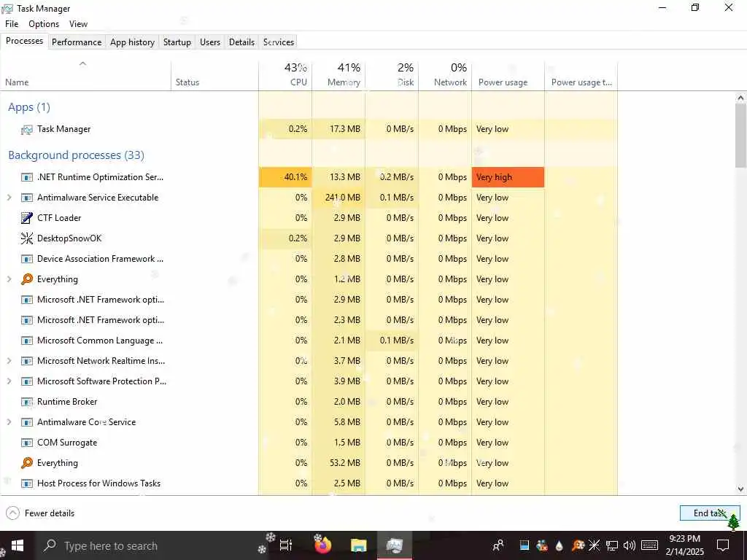Click the COM Surrogate process icon
This screenshot has height=560, width=747.
(27, 443)
